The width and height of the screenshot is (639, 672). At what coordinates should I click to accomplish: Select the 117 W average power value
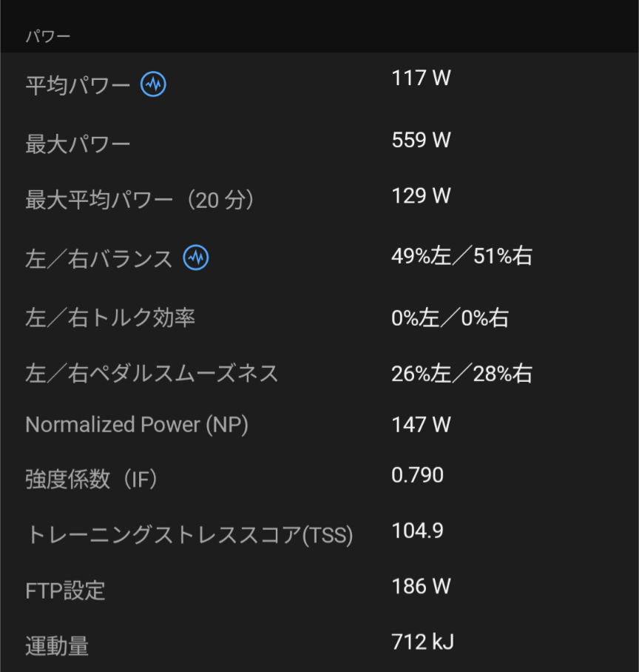(421, 78)
